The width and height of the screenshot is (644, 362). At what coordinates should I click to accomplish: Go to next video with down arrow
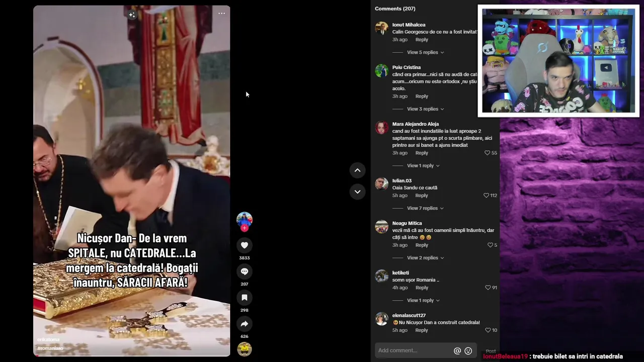pos(357,192)
